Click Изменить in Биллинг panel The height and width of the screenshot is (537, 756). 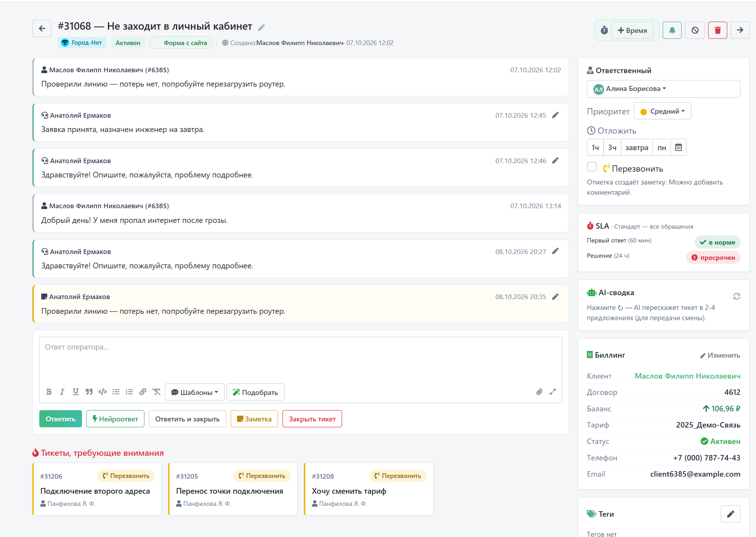click(x=720, y=355)
